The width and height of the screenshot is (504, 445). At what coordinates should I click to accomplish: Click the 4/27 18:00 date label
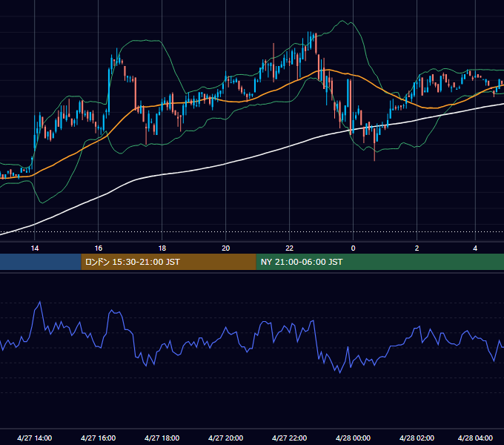(162, 438)
